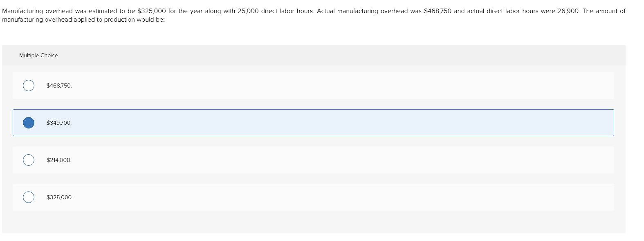The width and height of the screenshot is (644, 241).
Task: Select the bottommost radio button
Action: point(28,197)
